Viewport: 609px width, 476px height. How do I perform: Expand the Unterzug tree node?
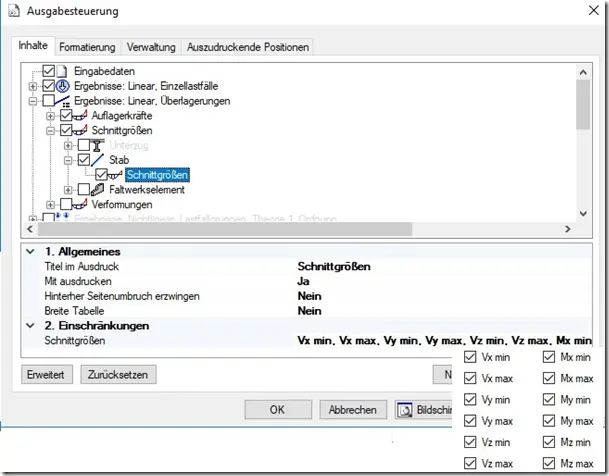[x=68, y=146]
